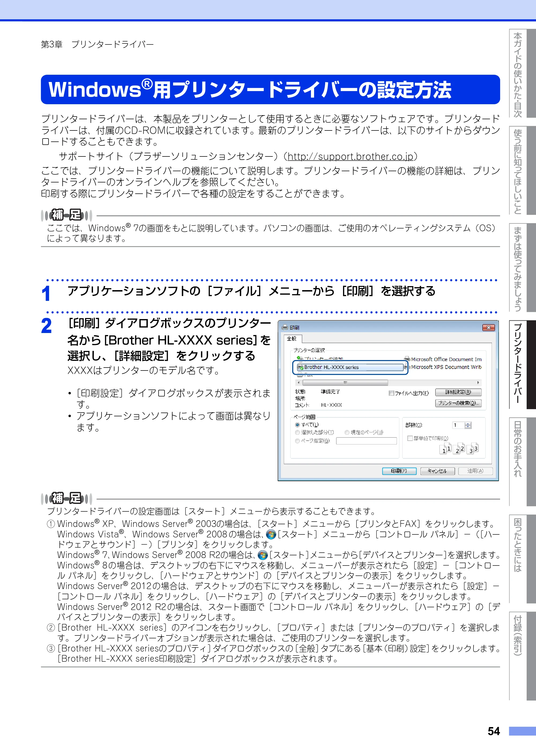Click the 印刷(P) button
Screen dimensions: 536x756
coord(399,471)
